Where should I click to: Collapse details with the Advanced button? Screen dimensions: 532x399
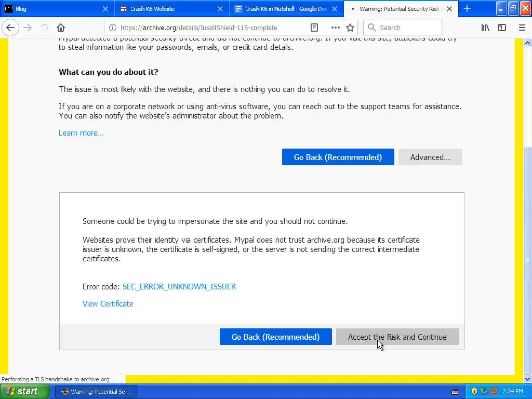click(430, 157)
